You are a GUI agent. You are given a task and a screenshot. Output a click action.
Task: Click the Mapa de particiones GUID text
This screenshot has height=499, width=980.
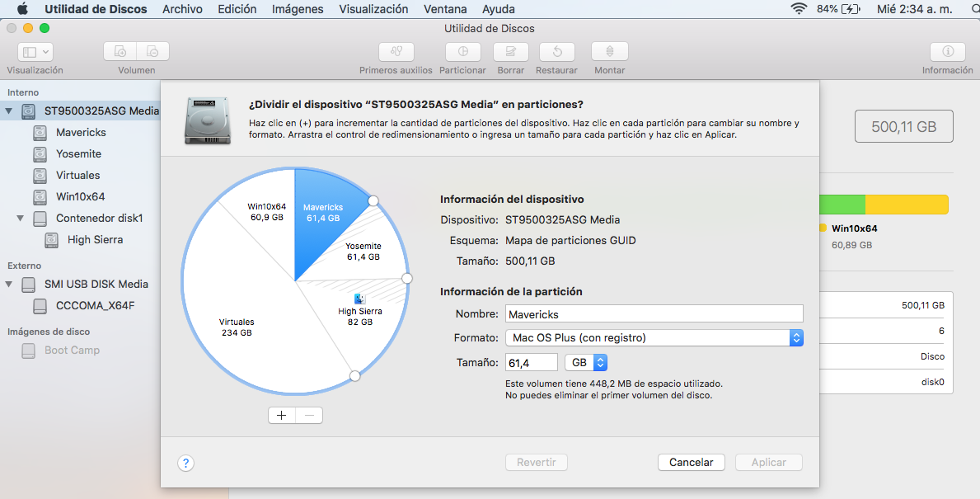tap(570, 240)
